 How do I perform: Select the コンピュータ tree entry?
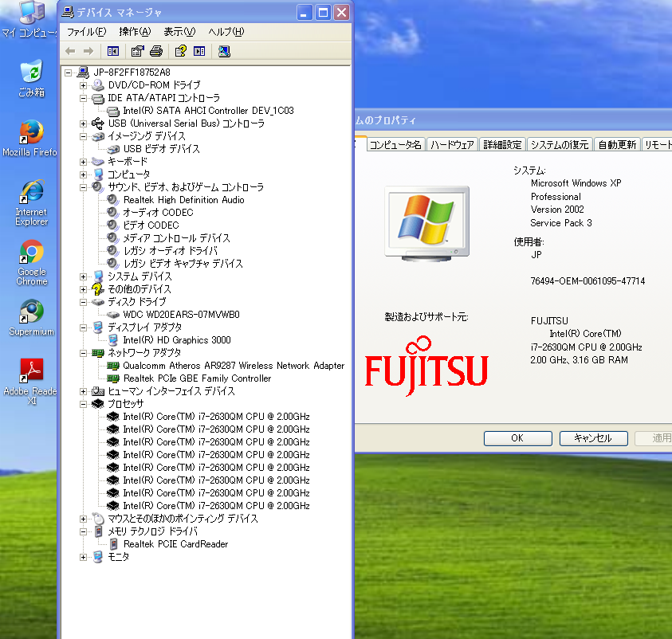tap(128, 174)
